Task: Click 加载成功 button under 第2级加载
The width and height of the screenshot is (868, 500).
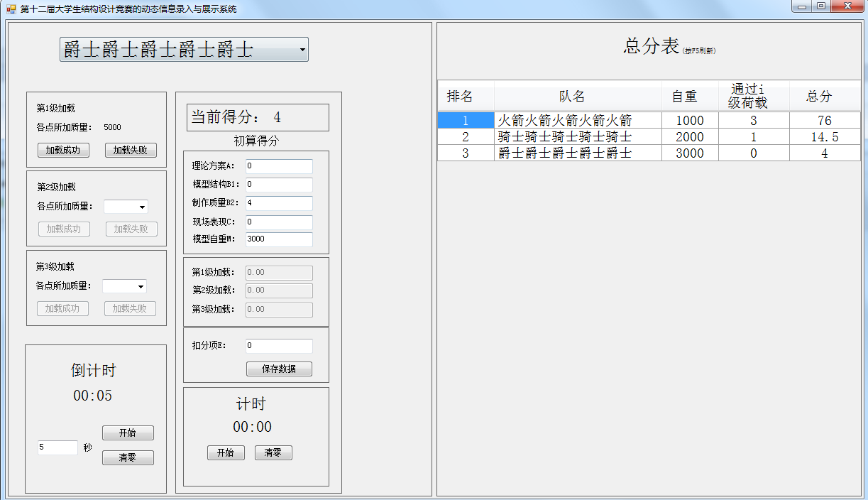Action: 63,229
